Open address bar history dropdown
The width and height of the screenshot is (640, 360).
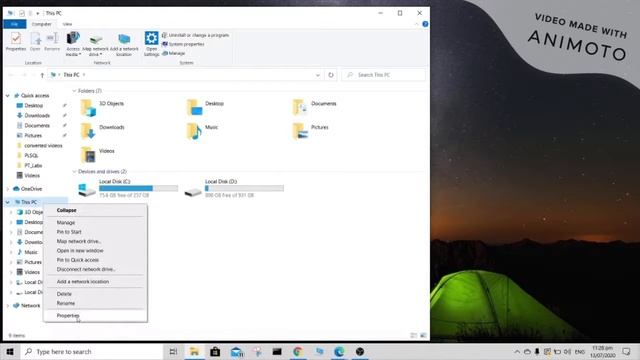coord(318,75)
